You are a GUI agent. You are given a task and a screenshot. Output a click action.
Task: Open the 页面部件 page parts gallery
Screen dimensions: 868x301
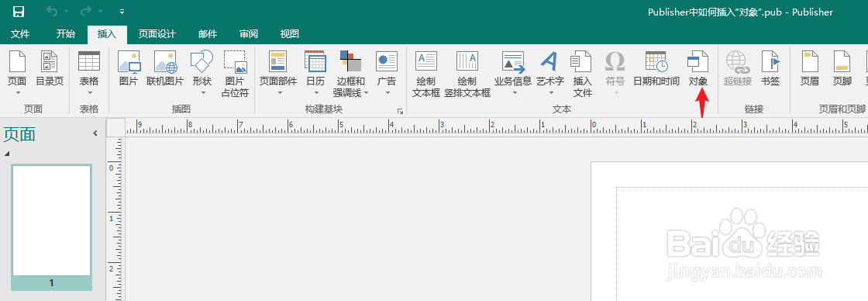(x=278, y=72)
